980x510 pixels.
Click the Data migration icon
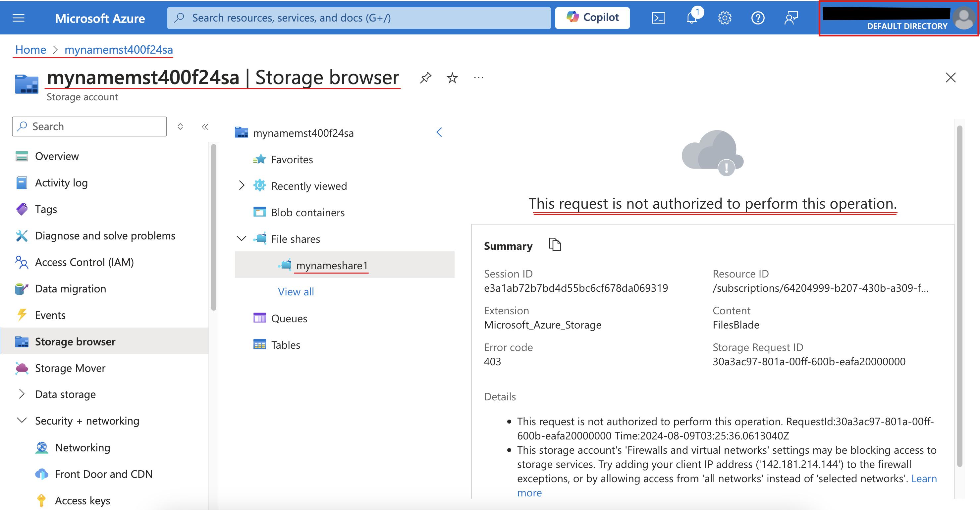click(x=22, y=289)
